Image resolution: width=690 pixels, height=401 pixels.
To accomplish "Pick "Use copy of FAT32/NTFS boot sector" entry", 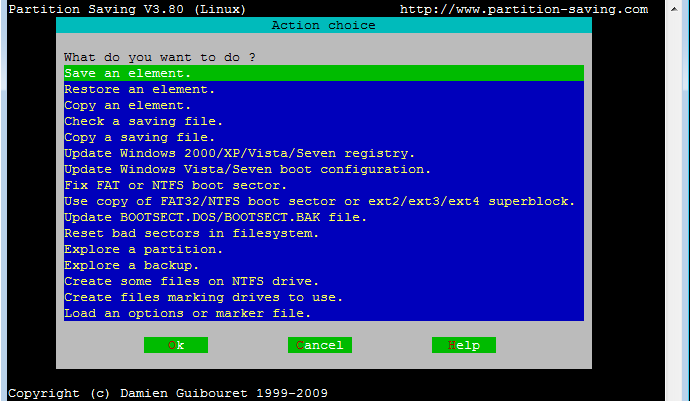I will click(x=324, y=201).
